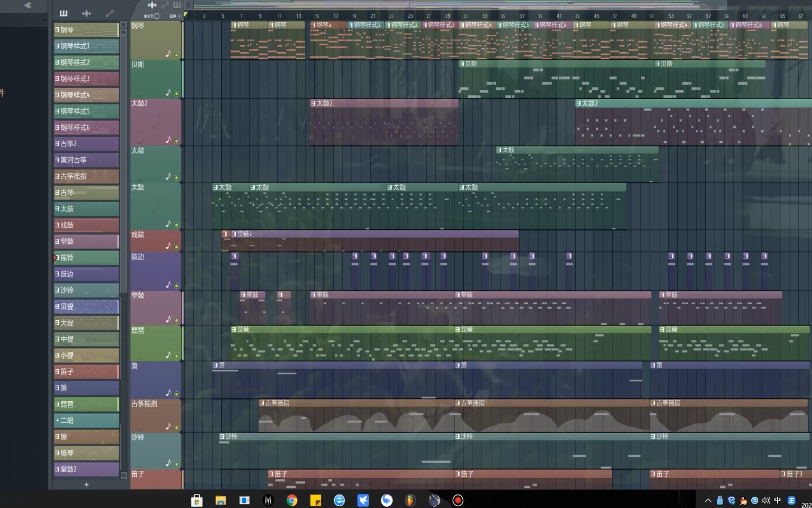The height and width of the screenshot is (508, 812).
Task: Click the audio waveform icon in playlist header
Action: click(152, 5)
